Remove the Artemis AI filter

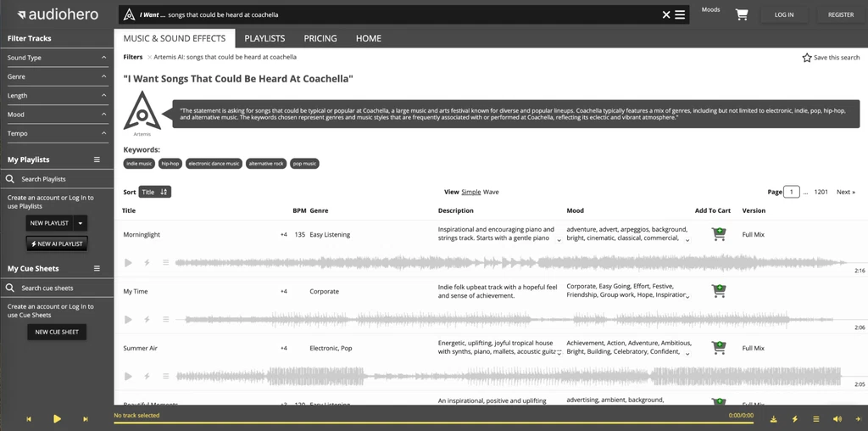click(x=150, y=58)
